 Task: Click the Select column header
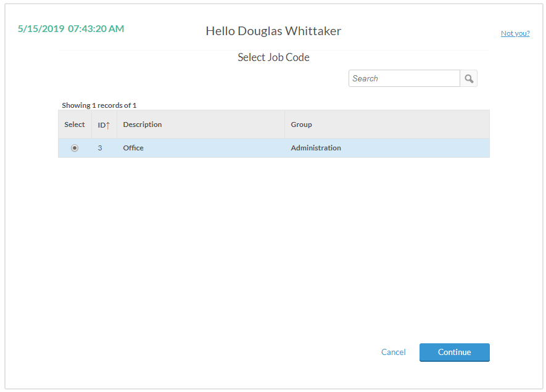75,125
